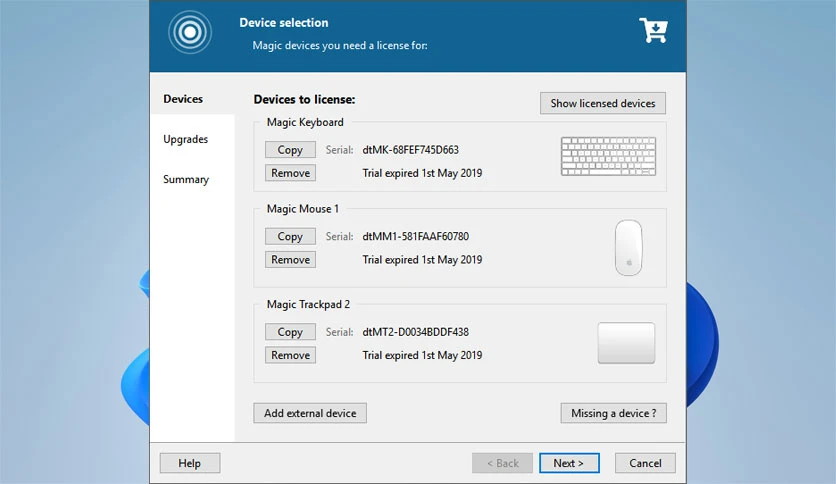Cancel the device selection wizard

[645, 463]
